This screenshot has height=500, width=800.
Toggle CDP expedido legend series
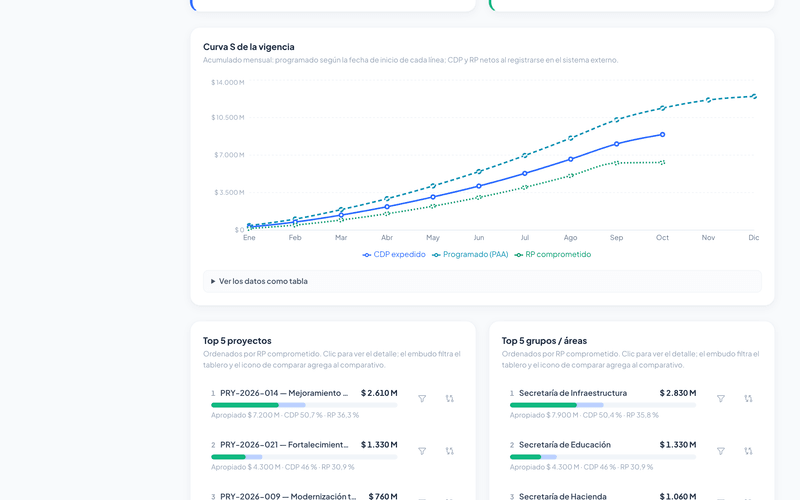pos(394,254)
